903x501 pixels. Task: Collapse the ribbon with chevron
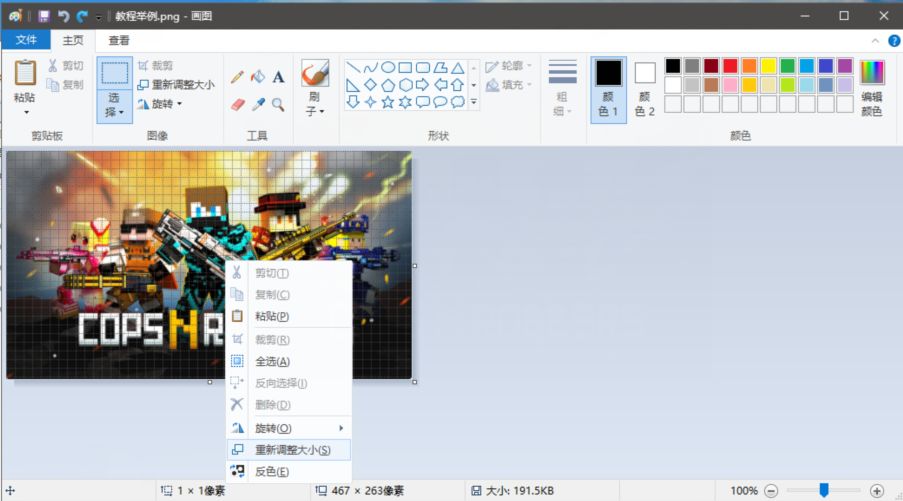875,41
